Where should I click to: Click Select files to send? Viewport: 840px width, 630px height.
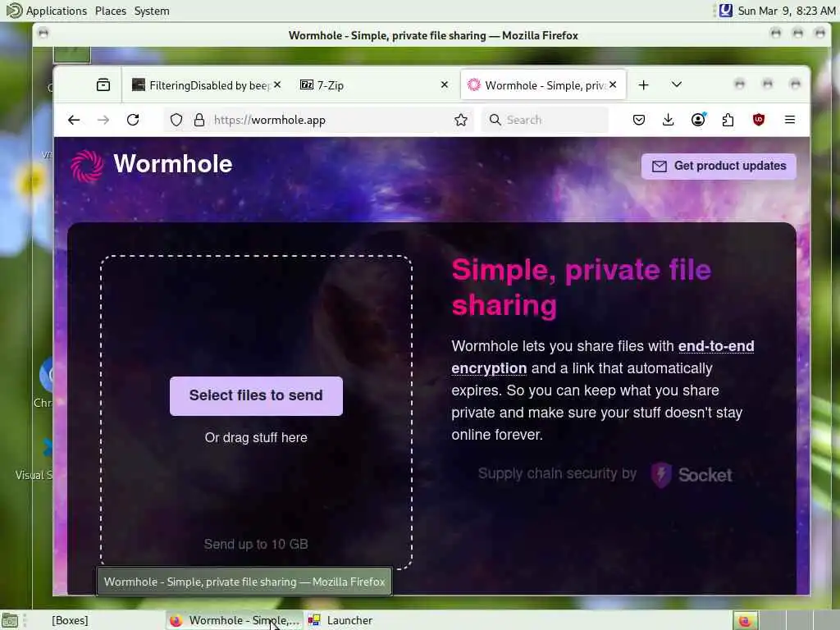256,396
